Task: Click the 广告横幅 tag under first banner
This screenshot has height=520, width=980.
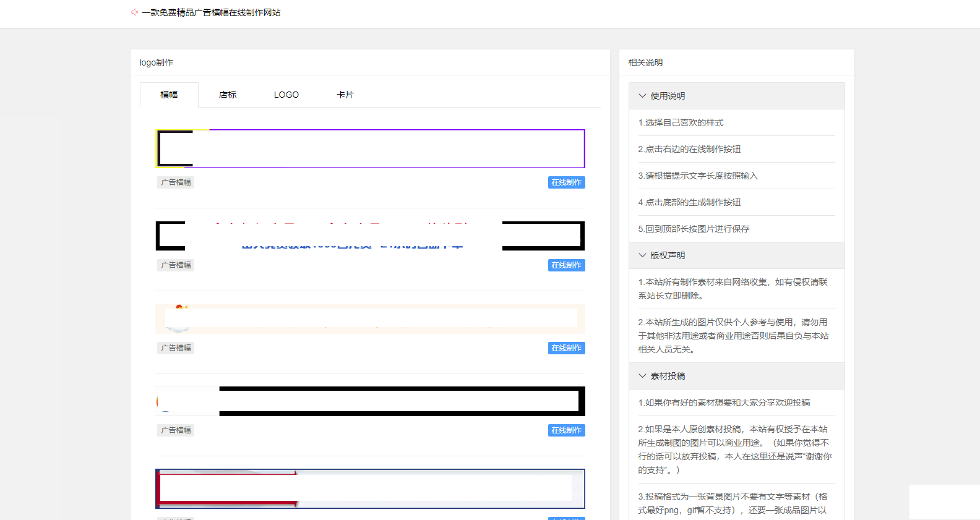Action: coord(176,182)
